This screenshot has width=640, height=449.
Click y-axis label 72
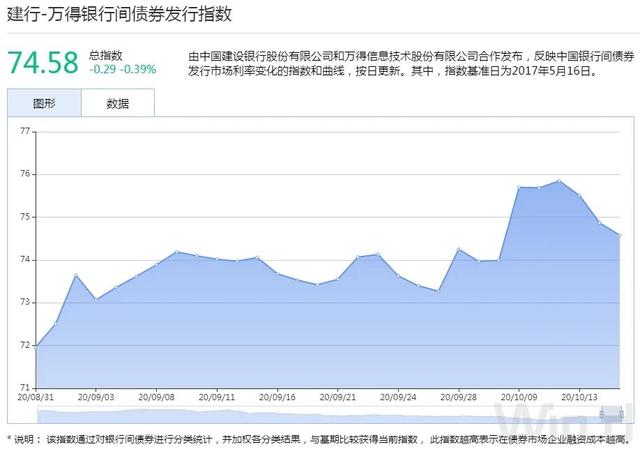[x=25, y=345]
